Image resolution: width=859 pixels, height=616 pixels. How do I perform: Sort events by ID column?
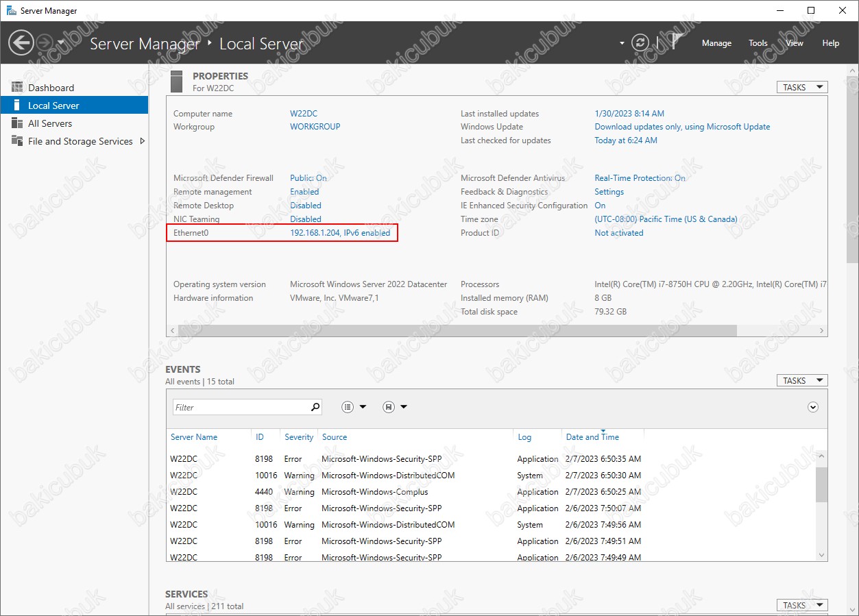[x=260, y=437]
